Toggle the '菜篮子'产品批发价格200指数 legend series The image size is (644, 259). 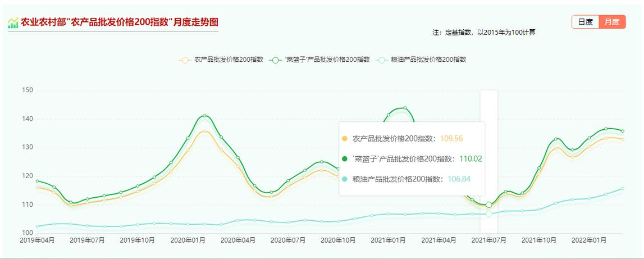tap(319, 60)
